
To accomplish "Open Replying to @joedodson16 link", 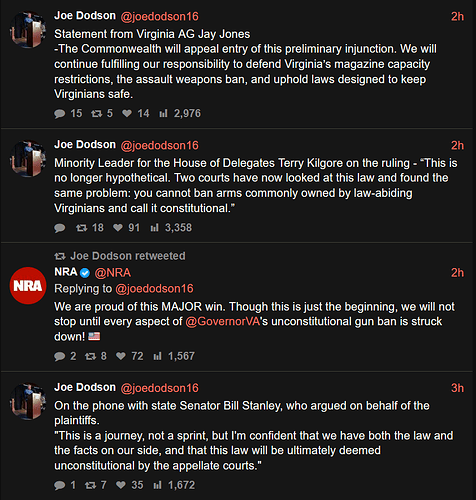I will [154, 289].
